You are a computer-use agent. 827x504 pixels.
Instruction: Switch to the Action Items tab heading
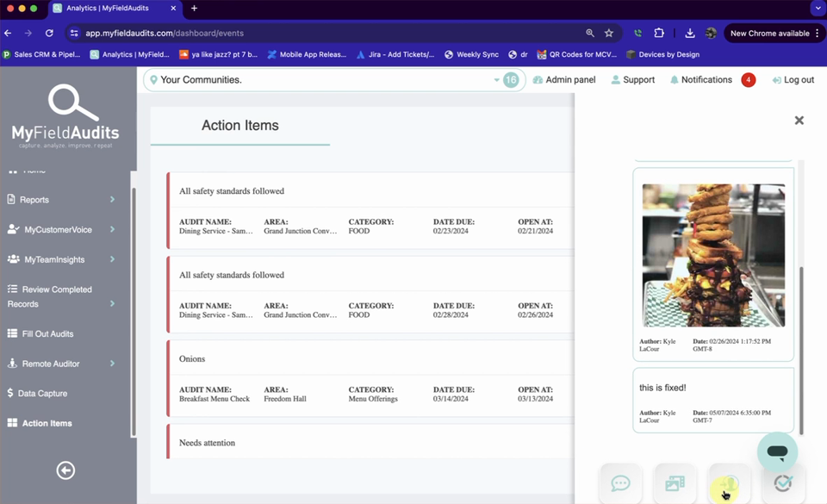[240, 126]
